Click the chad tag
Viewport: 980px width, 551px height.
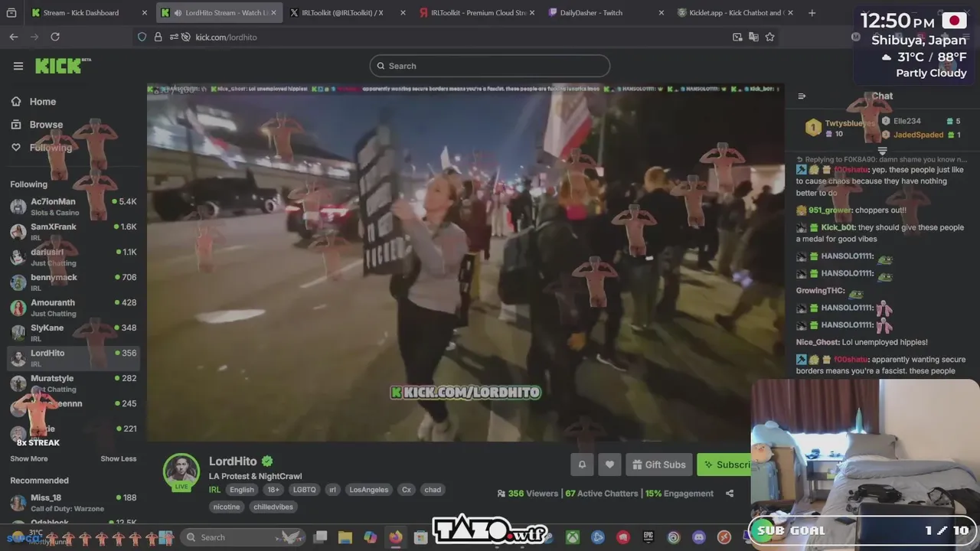coord(433,490)
